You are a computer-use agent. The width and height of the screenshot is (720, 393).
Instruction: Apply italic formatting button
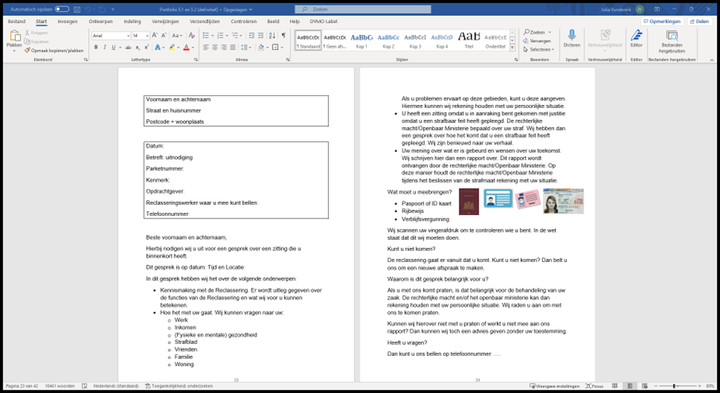pyautogui.click(x=104, y=47)
